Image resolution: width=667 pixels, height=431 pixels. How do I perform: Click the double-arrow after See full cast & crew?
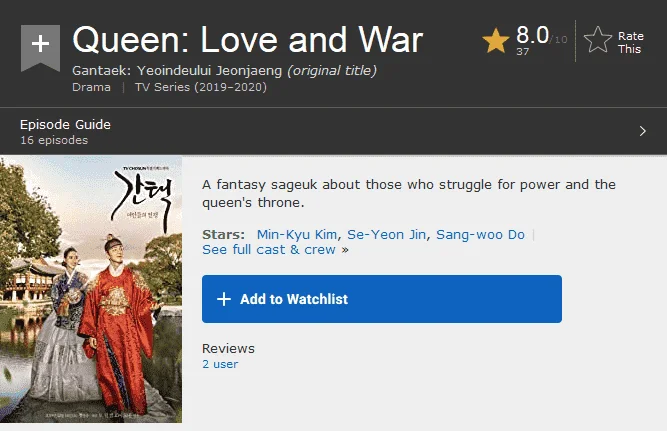(x=345, y=250)
